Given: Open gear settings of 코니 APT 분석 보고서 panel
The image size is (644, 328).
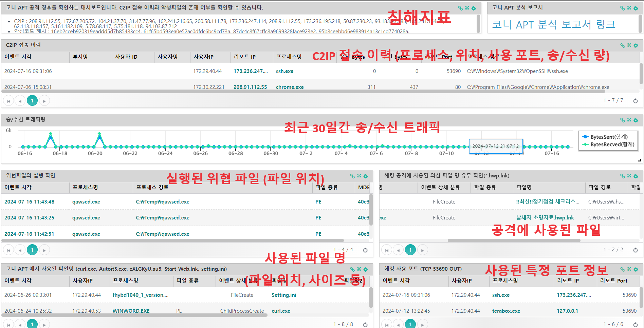Looking at the screenshot, I should coord(636,8).
